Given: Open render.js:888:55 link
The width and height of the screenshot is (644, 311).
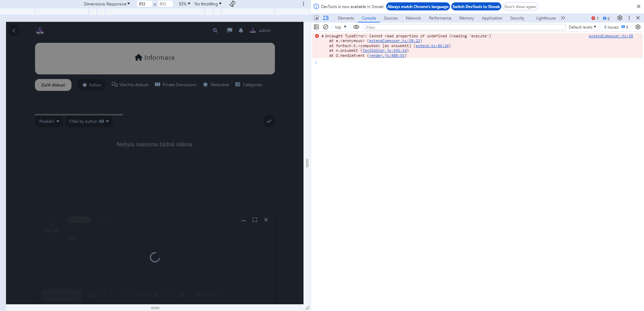Looking at the screenshot, I should point(387,56).
